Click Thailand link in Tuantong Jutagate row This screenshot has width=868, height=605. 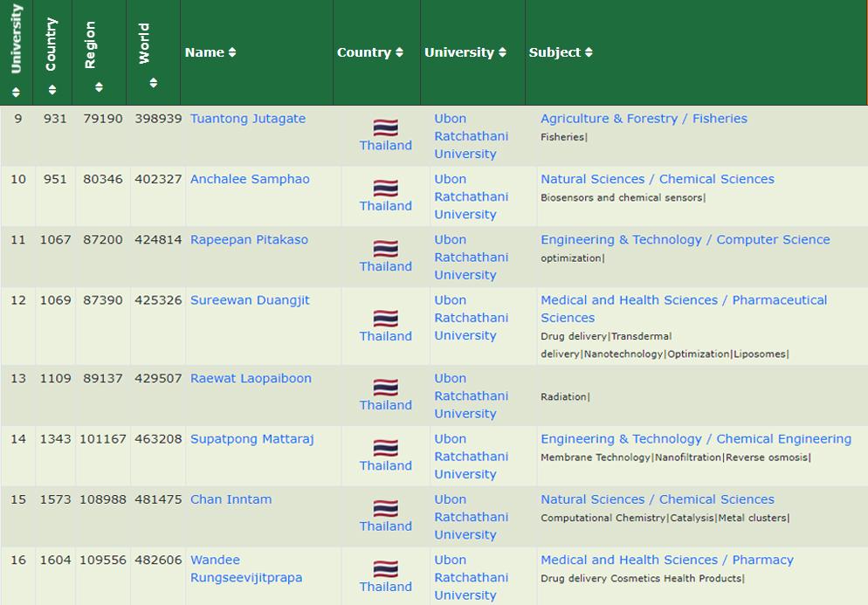pos(385,145)
